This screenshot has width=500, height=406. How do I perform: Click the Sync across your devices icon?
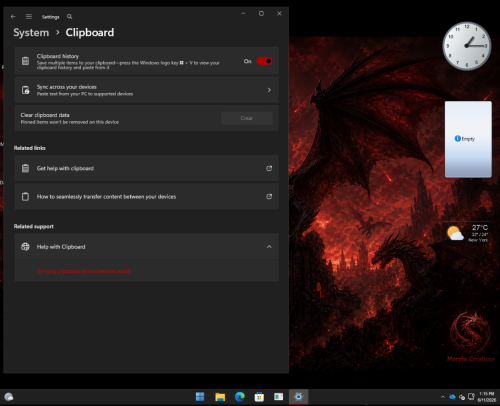tap(25, 90)
